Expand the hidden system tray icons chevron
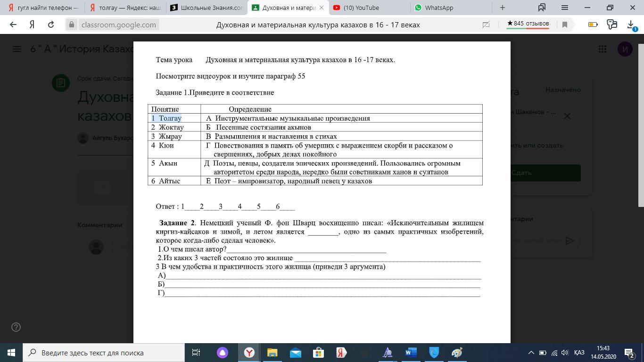Image resolution: width=644 pixels, height=362 pixels. 531,353
